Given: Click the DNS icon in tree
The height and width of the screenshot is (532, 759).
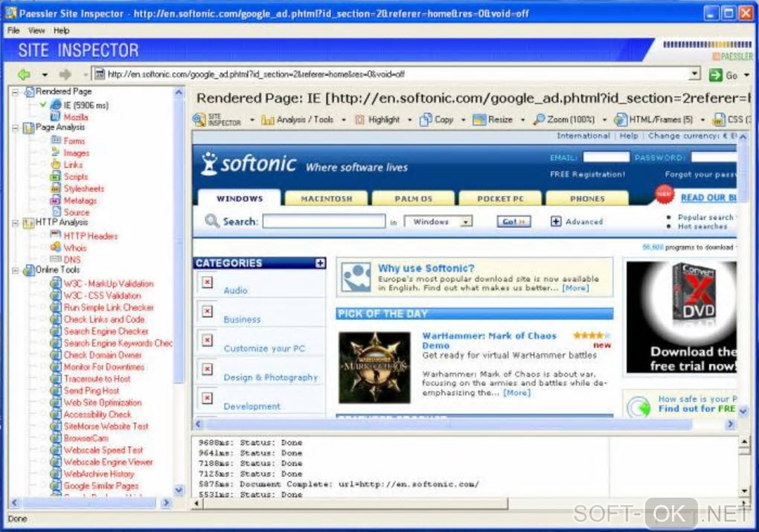Looking at the screenshot, I should [x=56, y=259].
